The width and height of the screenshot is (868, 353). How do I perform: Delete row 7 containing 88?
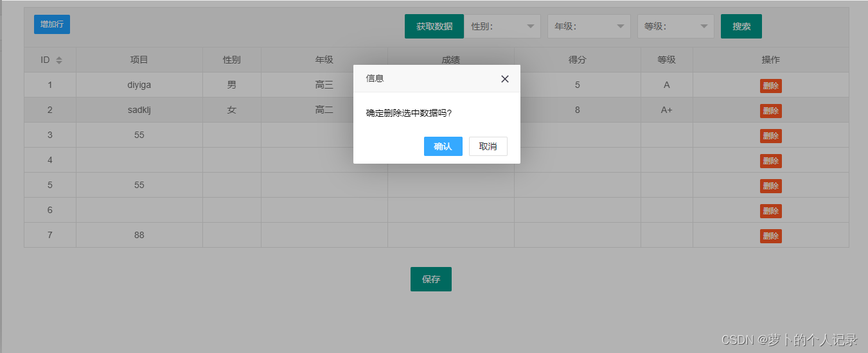click(x=771, y=236)
